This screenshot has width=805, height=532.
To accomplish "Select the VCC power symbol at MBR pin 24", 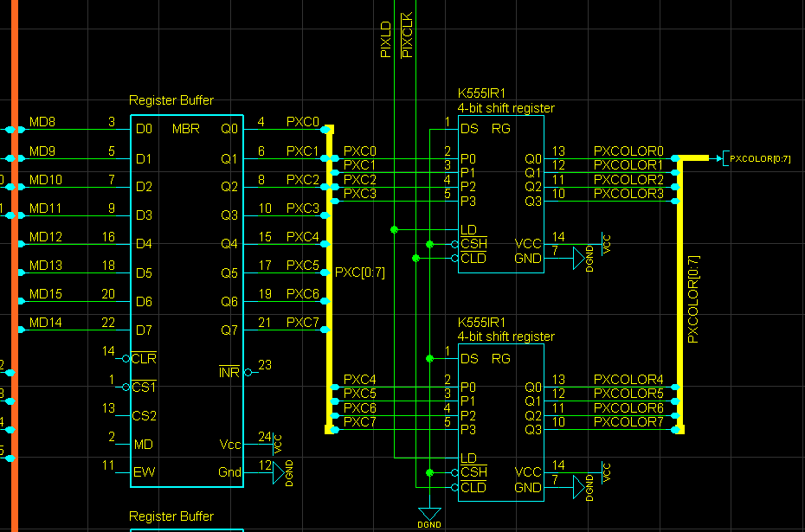I will click(277, 444).
